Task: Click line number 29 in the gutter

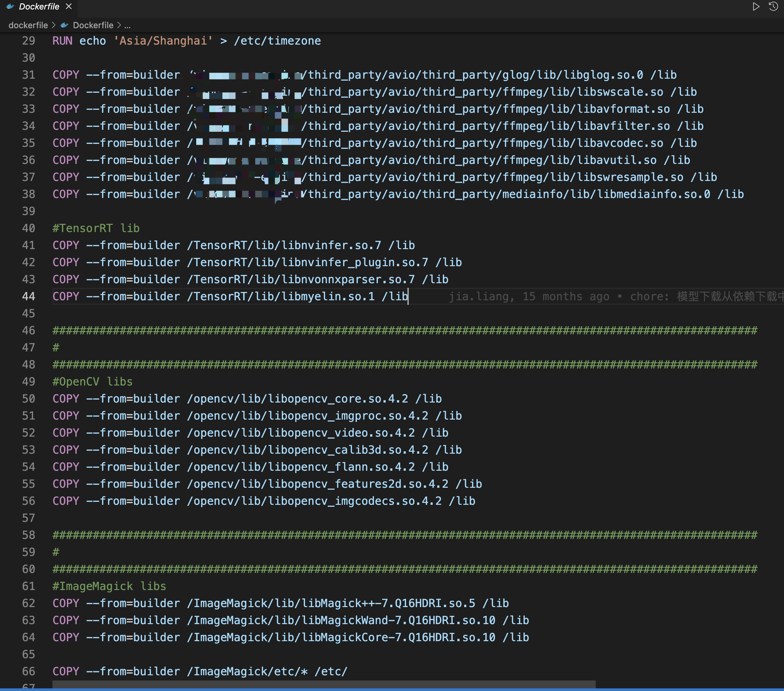Action: [x=29, y=41]
